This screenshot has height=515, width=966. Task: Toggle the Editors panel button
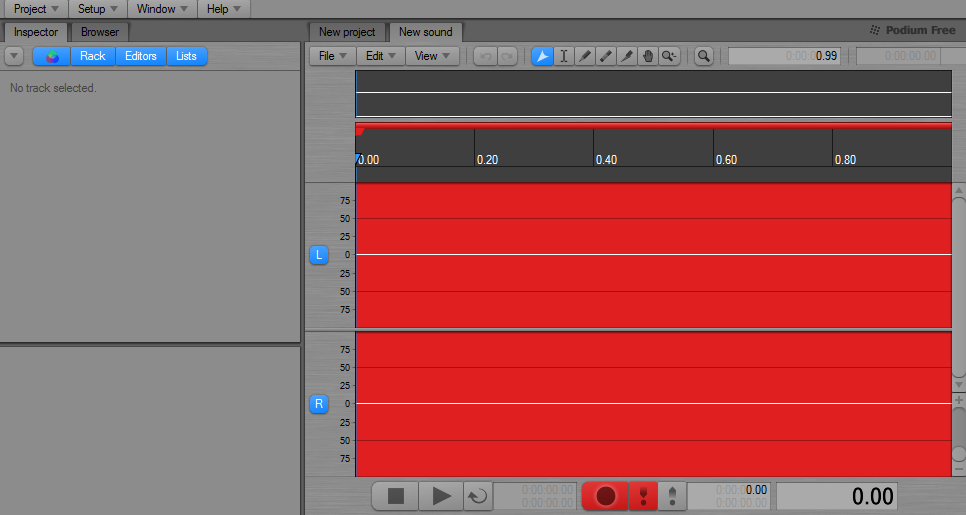[140, 56]
